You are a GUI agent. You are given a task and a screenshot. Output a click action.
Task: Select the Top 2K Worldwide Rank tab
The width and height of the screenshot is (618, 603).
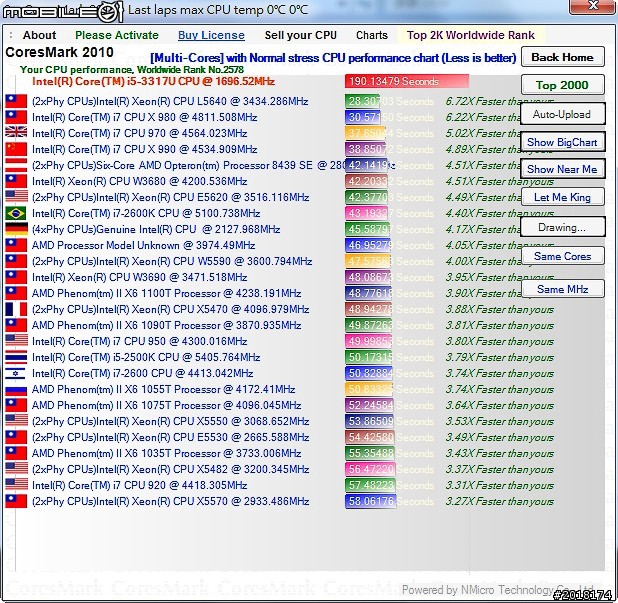(471, 35)
